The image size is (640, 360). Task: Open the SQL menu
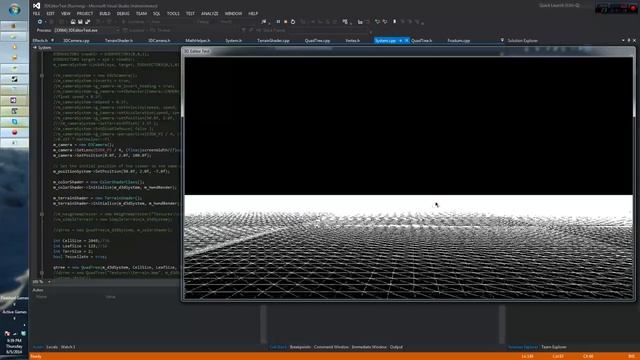[x=156, y=13]
